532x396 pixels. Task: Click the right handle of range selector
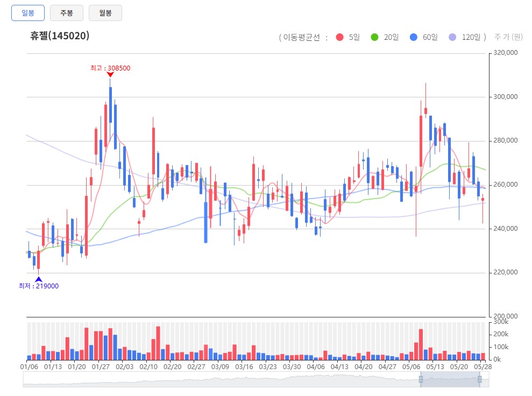(479, 379)
